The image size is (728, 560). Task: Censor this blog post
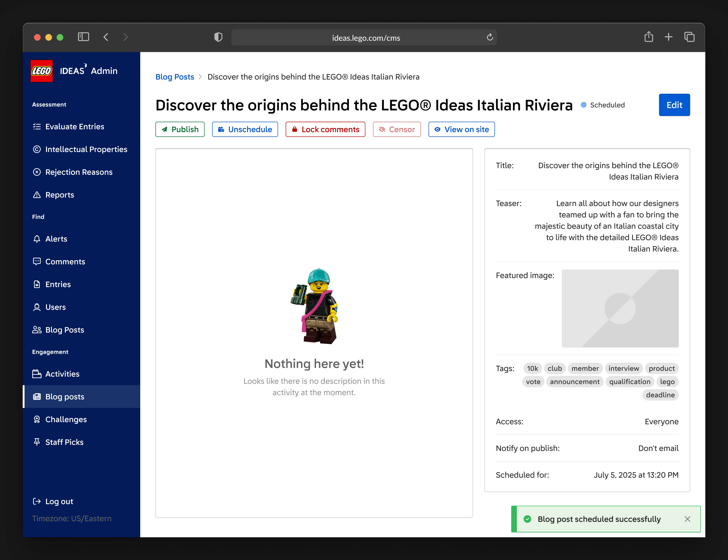[x=397, y=129]
